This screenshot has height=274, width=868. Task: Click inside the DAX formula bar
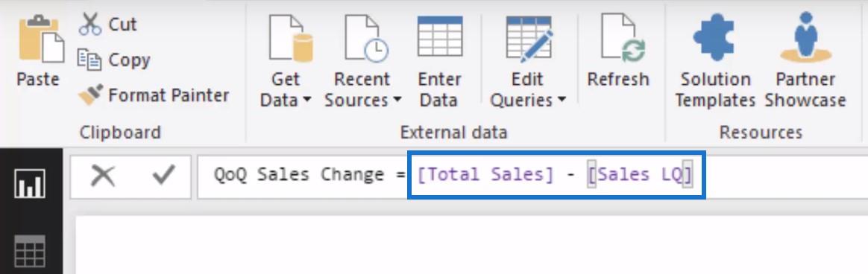532,176
